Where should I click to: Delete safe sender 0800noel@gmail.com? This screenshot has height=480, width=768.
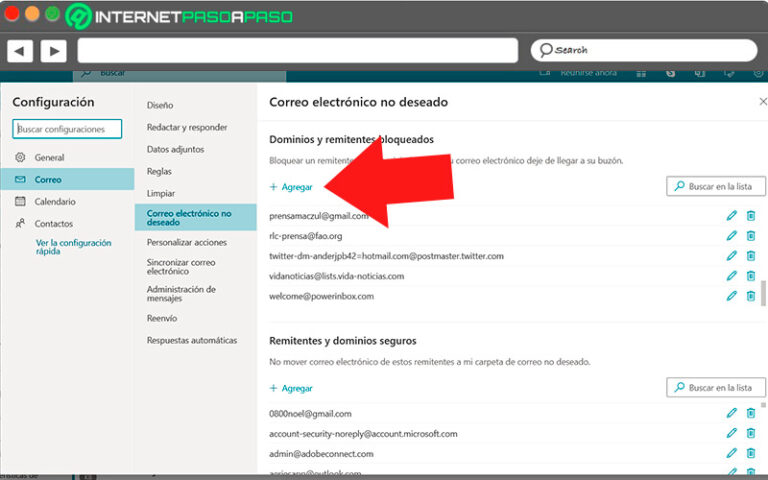point(750,413)
